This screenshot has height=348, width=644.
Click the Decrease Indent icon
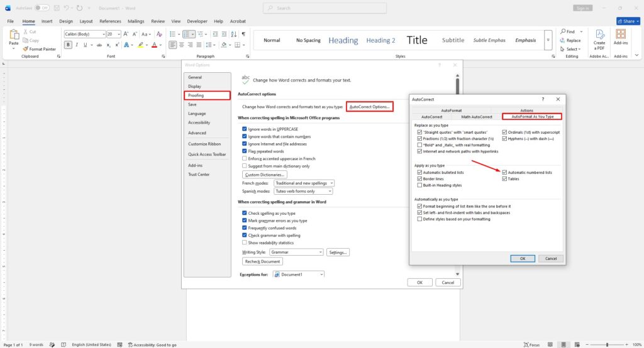(215, 34)
